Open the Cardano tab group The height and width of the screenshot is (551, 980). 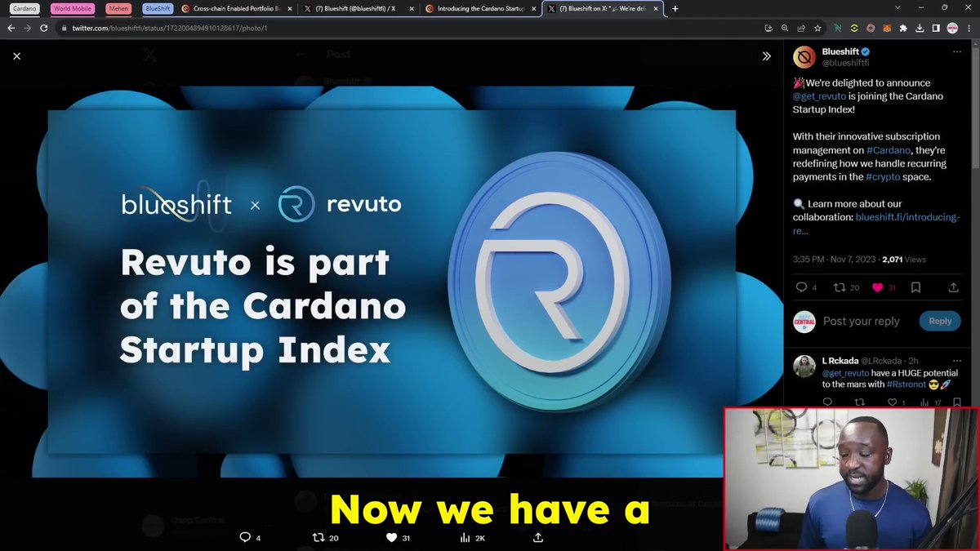pos(25,8)
